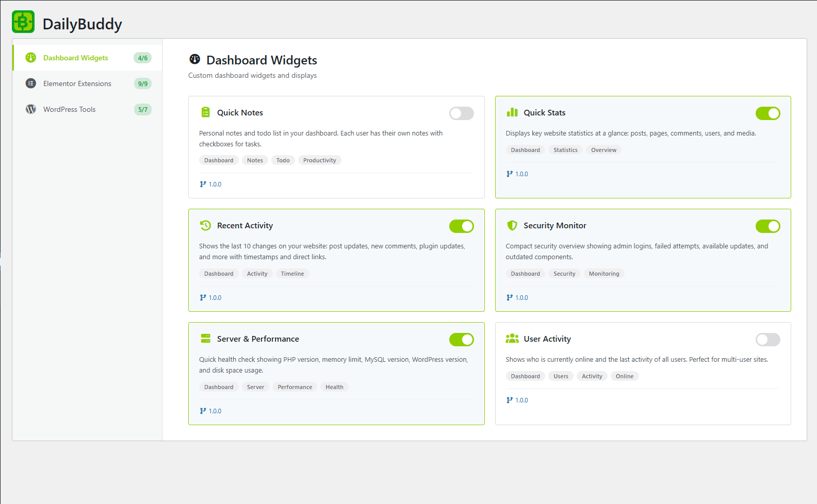Click the Server & Performance server icon
817x504 pixels.
(205, 339)
